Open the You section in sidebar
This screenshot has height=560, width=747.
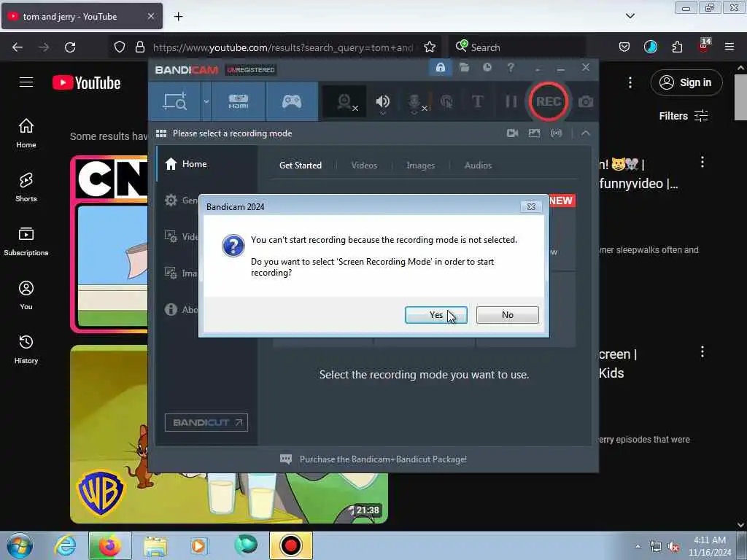(26, 295)
